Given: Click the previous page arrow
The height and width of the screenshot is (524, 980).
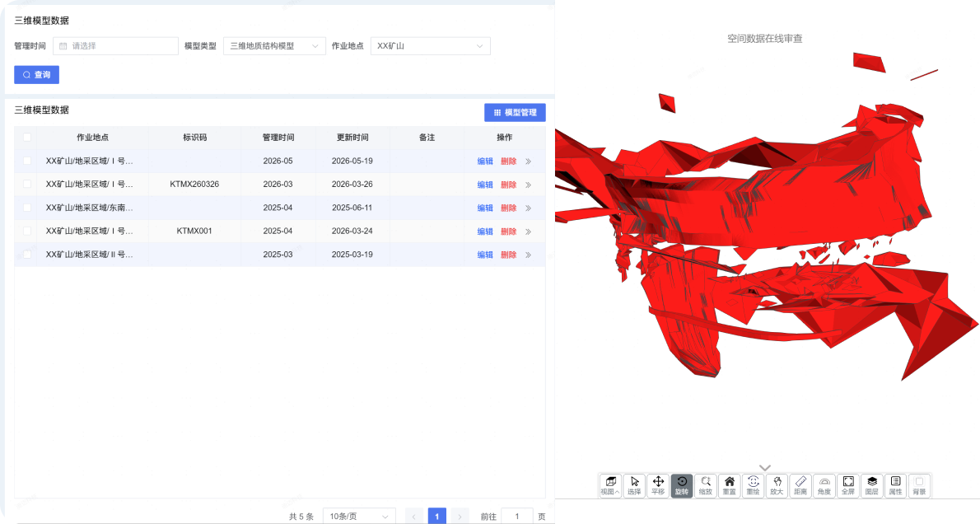Looking at the screenshot, I should point(413,516).
